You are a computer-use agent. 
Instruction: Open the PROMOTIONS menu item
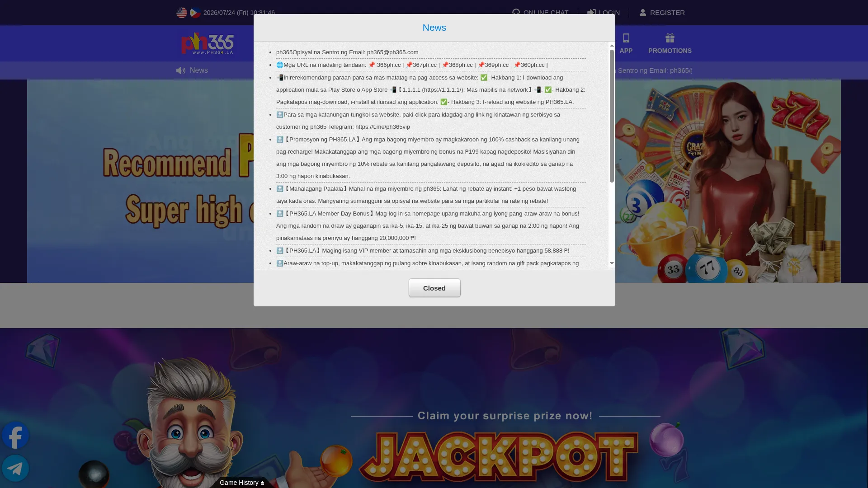point(670,44)
